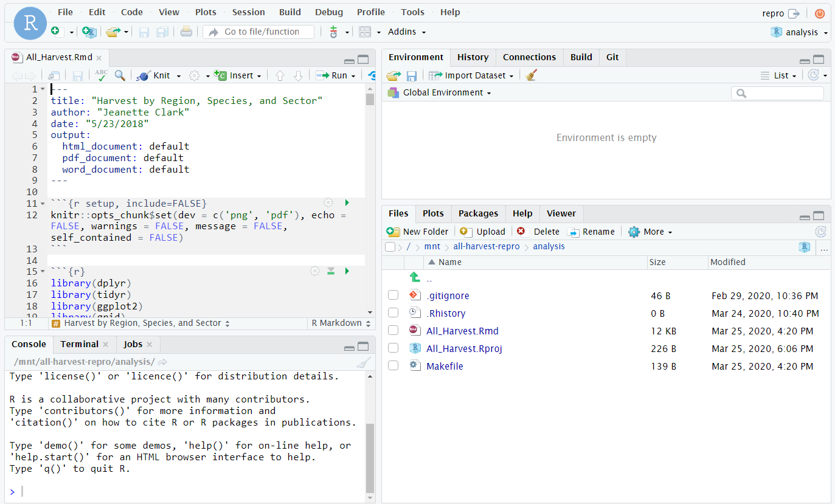Run the setup chunk play icon
Viewport: 835px width, 504px height.
(347, 202)
